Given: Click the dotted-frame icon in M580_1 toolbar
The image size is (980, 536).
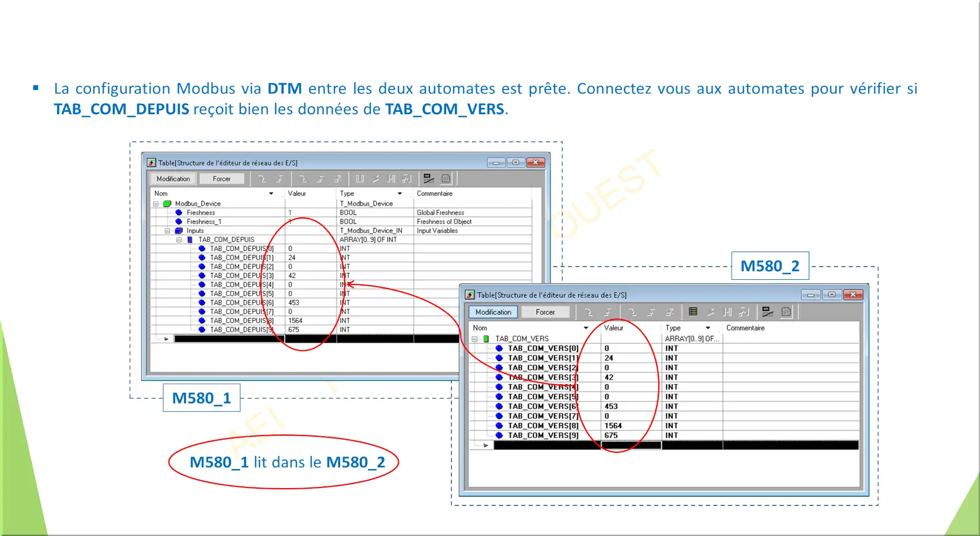Looking at the screenshot, I should point(446,179).
